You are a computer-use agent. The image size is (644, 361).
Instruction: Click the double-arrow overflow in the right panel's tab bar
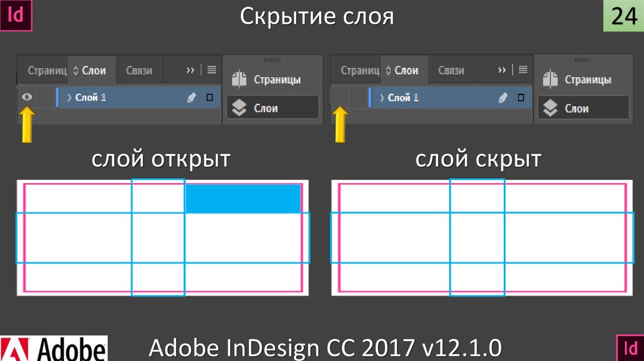tap(502, 70)
